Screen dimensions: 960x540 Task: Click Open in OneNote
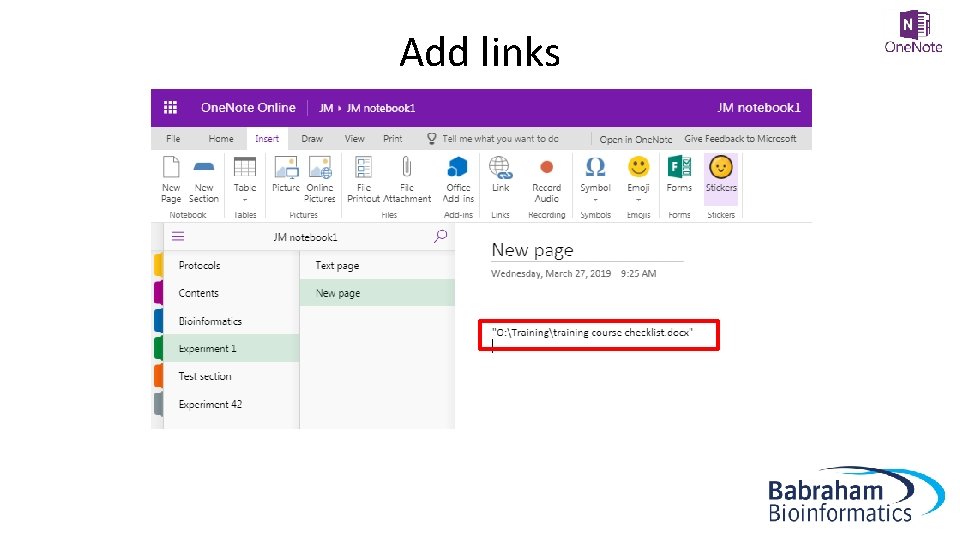[x=636, y=140]
